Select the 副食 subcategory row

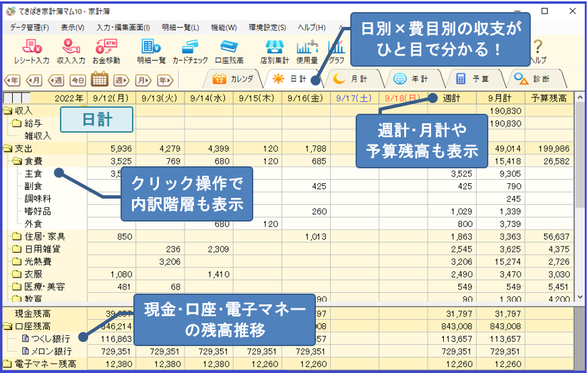tap(33, 186)
